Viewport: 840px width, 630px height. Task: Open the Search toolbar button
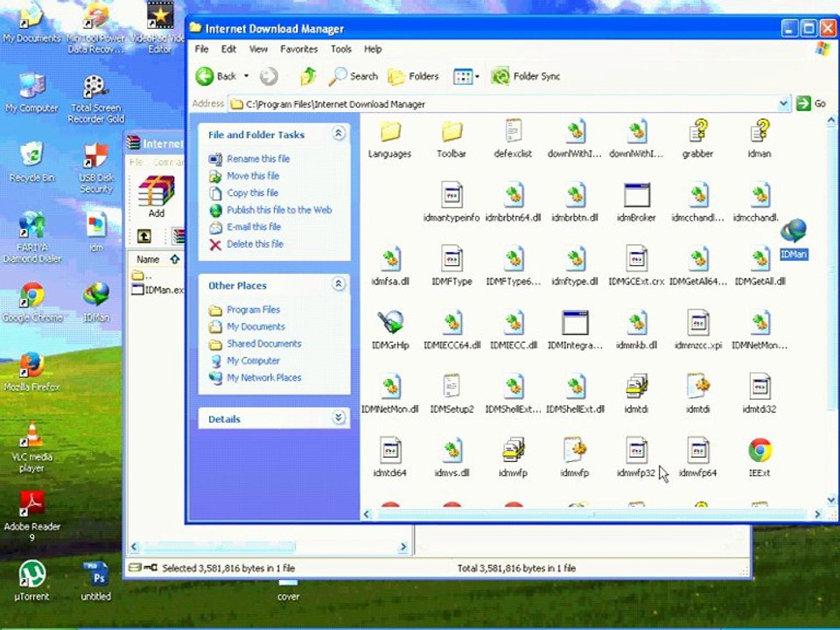tap(353, 76)
